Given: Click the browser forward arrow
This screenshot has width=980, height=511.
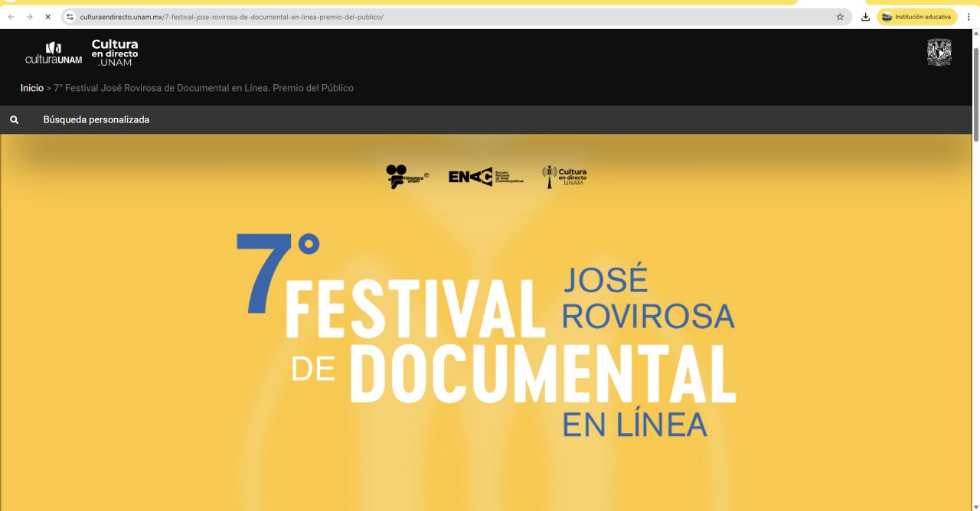Looking at the screenshot, I should coord(29,17).
